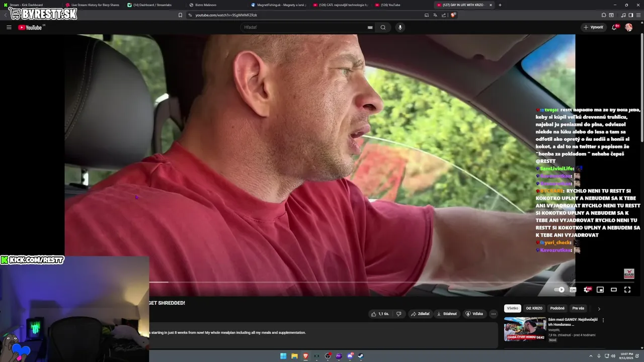Close the DAY IN LIFE WITH KRIZO tab
644x362 pixels.
[491, 5]
